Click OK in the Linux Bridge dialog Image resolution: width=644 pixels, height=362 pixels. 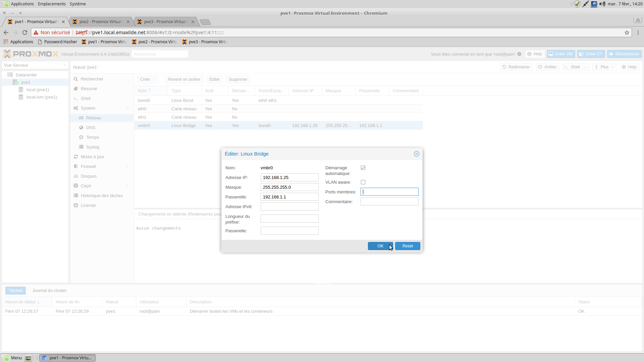(380, 246)
